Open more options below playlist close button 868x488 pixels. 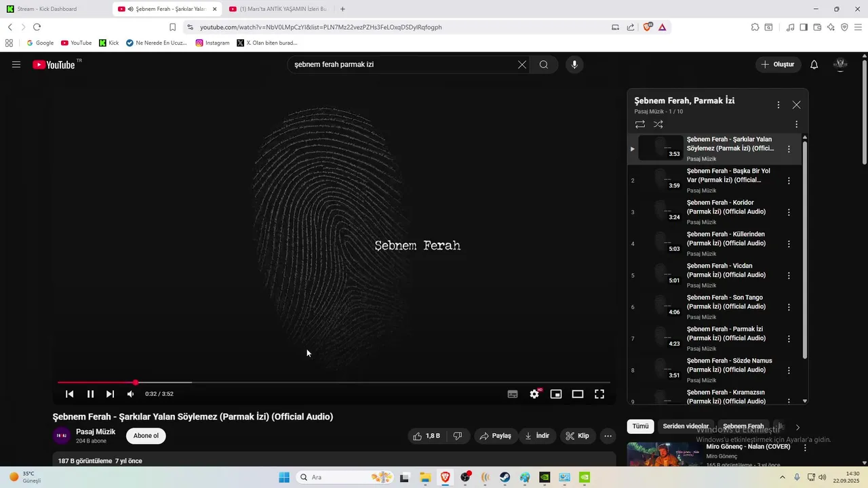797,125
